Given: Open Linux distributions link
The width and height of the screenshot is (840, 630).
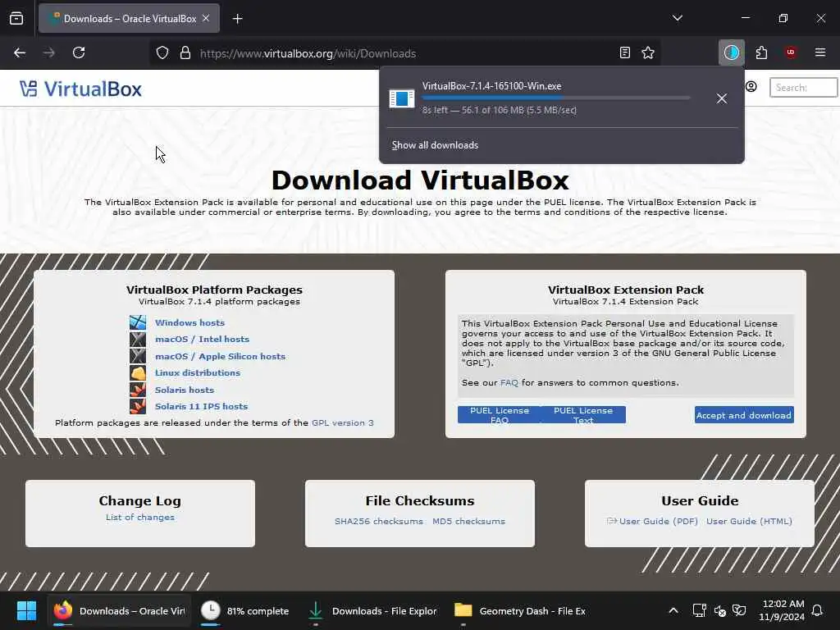Looking at the screenshot, I should (x=198, y=373).
